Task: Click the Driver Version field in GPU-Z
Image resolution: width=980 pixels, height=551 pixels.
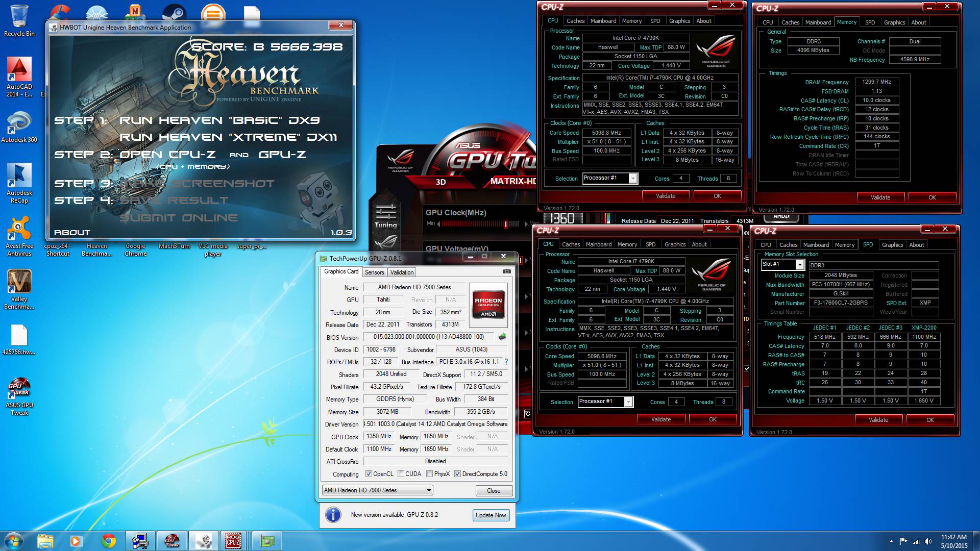Action: (x=436, y=424)
